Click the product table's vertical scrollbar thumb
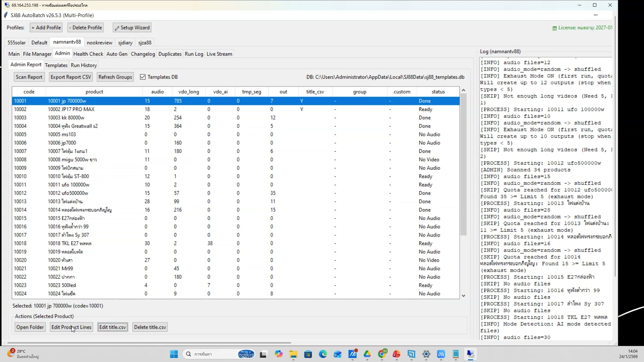Image resolution: width=644 pixels, height=362 pixels. click(x=463, y=164)
